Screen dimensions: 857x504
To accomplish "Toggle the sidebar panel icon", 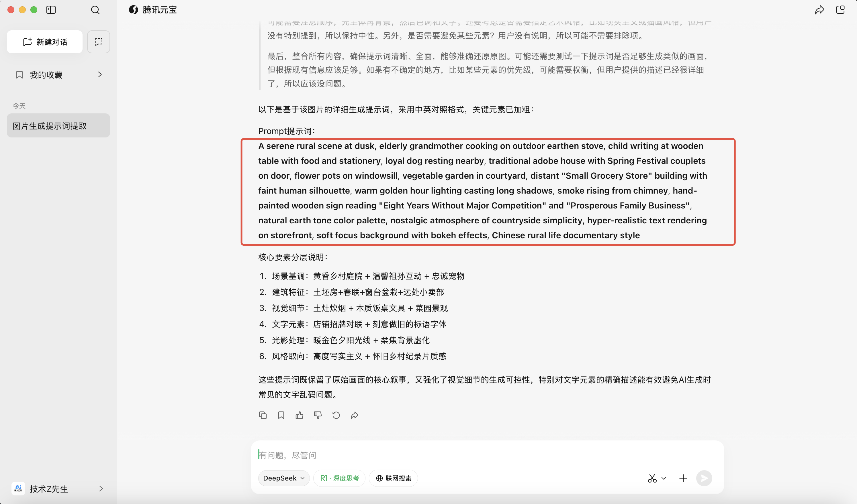I will (x=51, y=10).
